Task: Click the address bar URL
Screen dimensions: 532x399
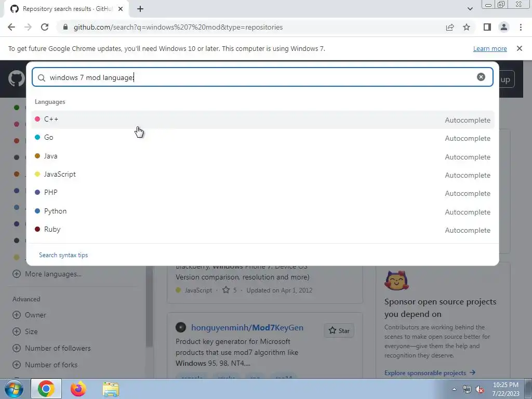Action: [x=178, y=27]
